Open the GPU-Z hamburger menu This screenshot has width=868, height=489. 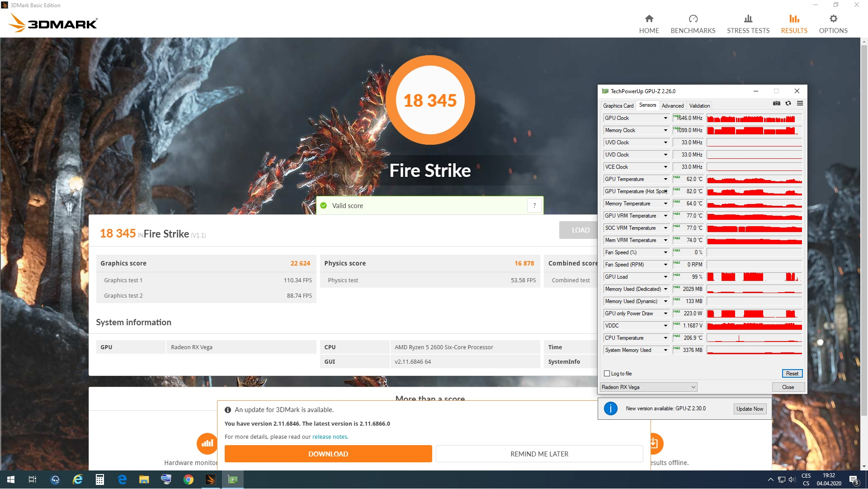[800, 104]
